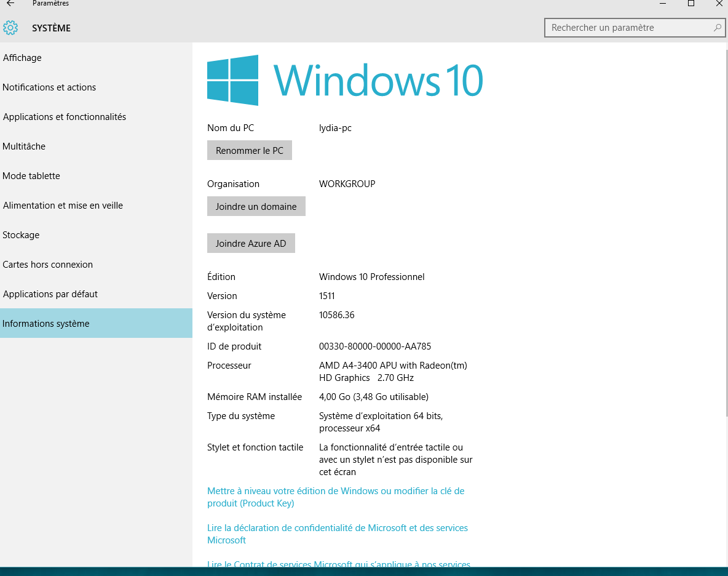The image size is (728, 576).
Task: Select Cartes hors connexion
Action: (48, 265)
